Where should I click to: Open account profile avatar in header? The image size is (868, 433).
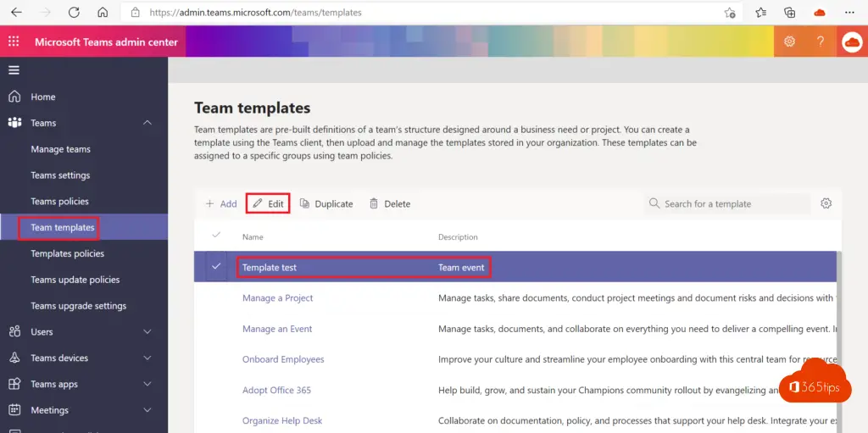852,42
